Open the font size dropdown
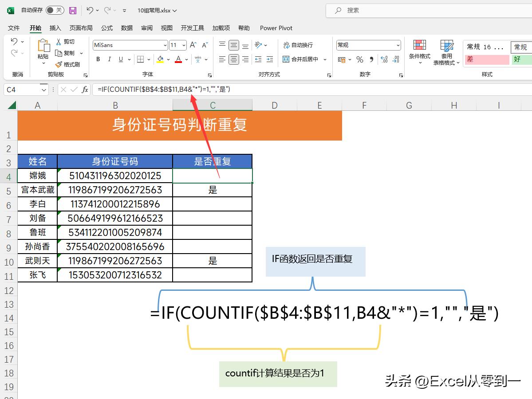The image size is (532, 399). pos(183,45)
